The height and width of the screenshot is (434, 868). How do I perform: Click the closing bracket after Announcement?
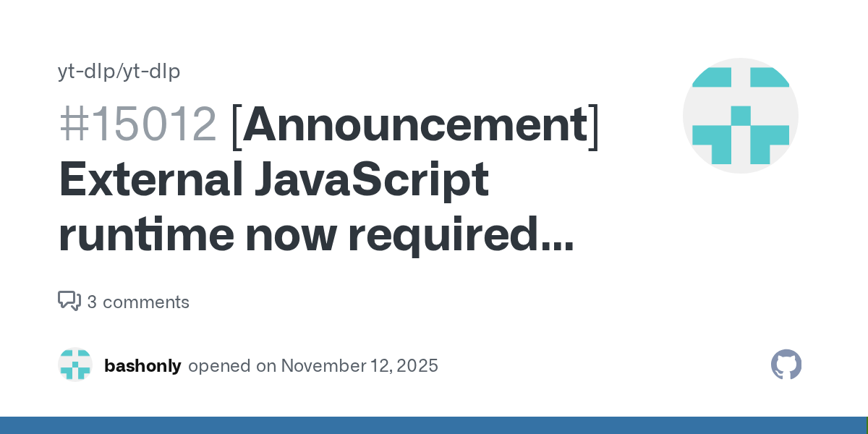[593, 124]
